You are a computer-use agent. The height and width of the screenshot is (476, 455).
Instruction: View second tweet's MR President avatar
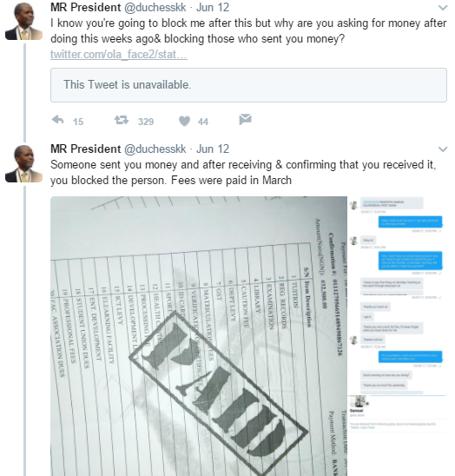[23, 163]
